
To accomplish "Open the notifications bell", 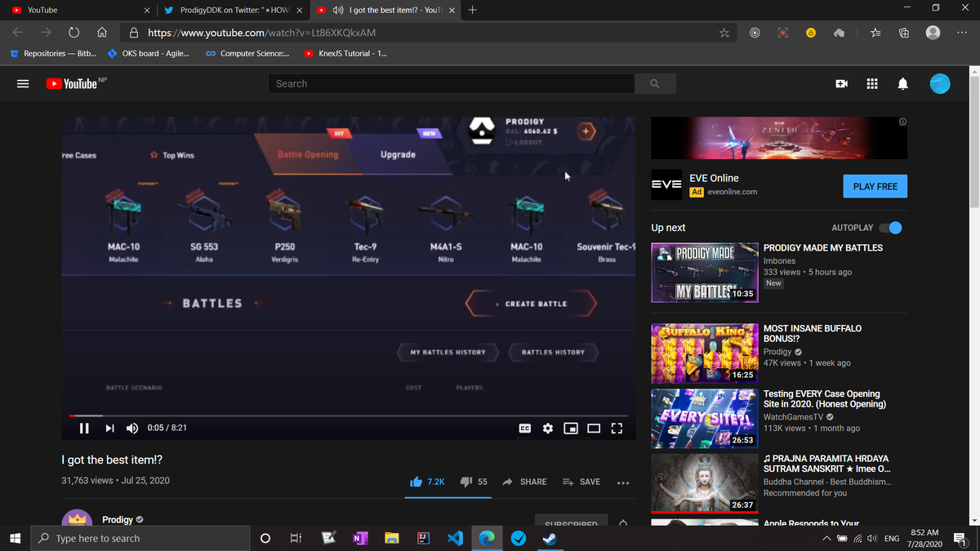I will 903,84.
